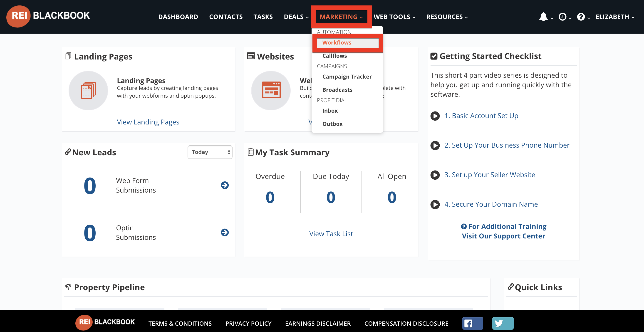Viewport: 644px width, 332px height.
Task: Expand the Resources dropdown menu
Action: click(x=447, y=17)
